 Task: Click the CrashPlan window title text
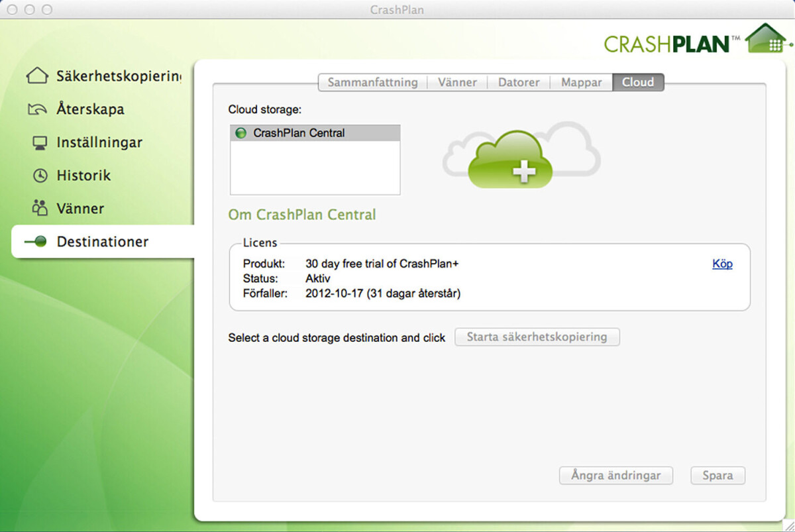click(397, 10)
